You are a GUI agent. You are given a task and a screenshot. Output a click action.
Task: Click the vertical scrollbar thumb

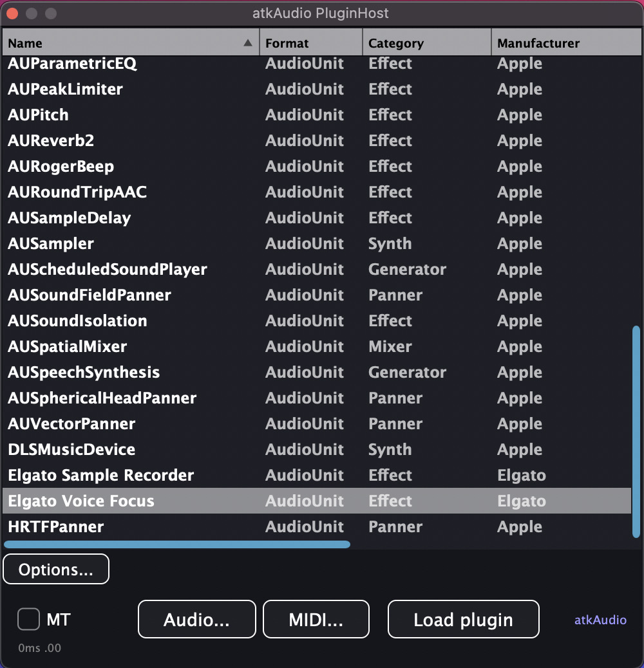[636, 431]
